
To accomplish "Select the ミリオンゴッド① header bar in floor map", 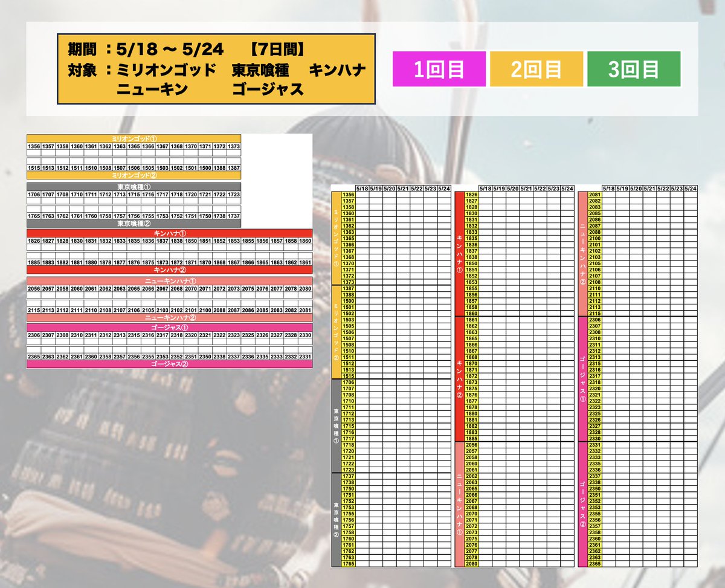I will (134, 138).
